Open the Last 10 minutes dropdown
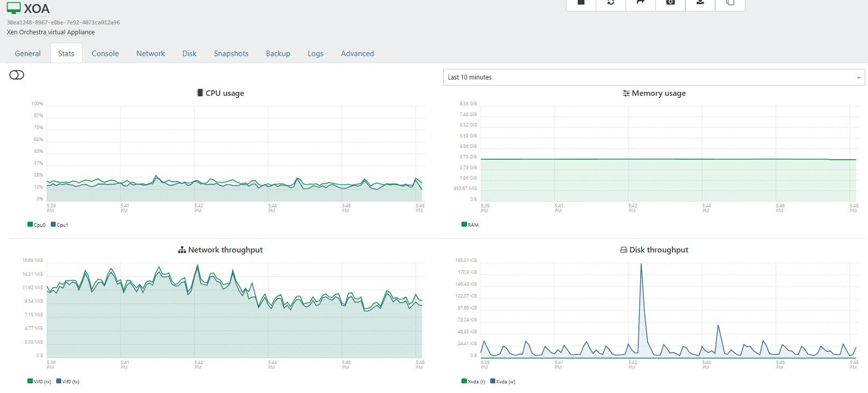This screenshot has width=868, height=393. coord(654,77)
